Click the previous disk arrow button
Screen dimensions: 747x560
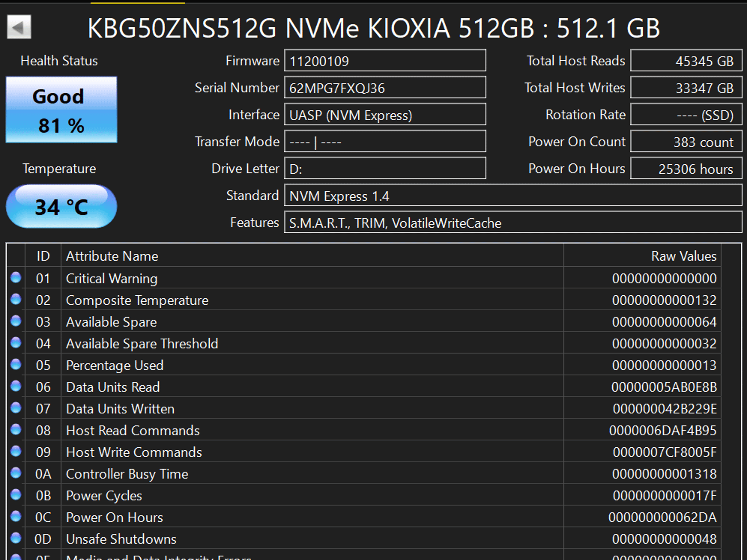(x=19, y=27)
